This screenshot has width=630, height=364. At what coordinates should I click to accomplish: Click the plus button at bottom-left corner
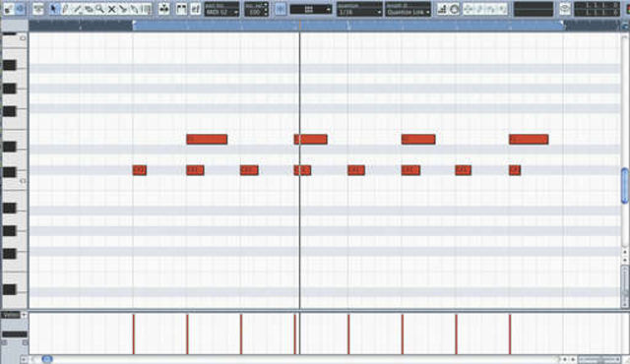[24, 359]
